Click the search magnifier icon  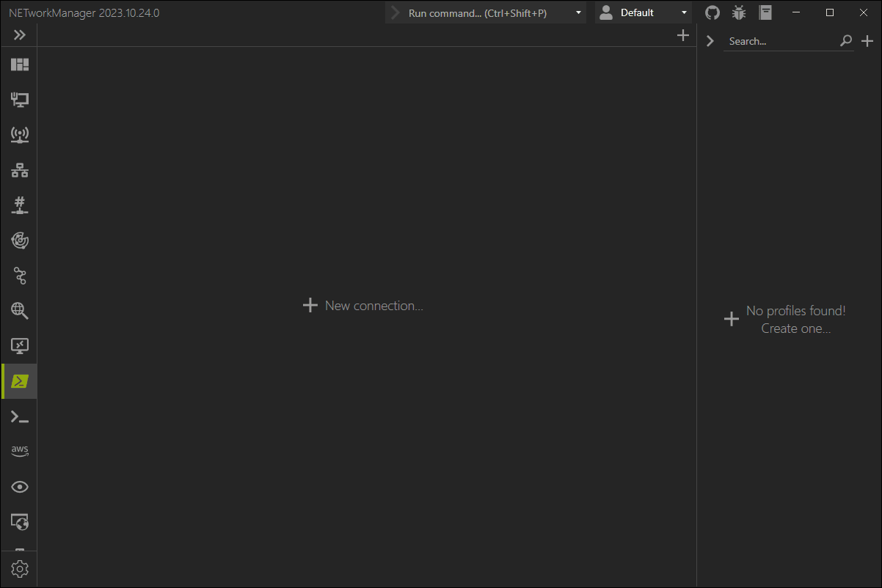pyautogui.click(x=846, y=41)
